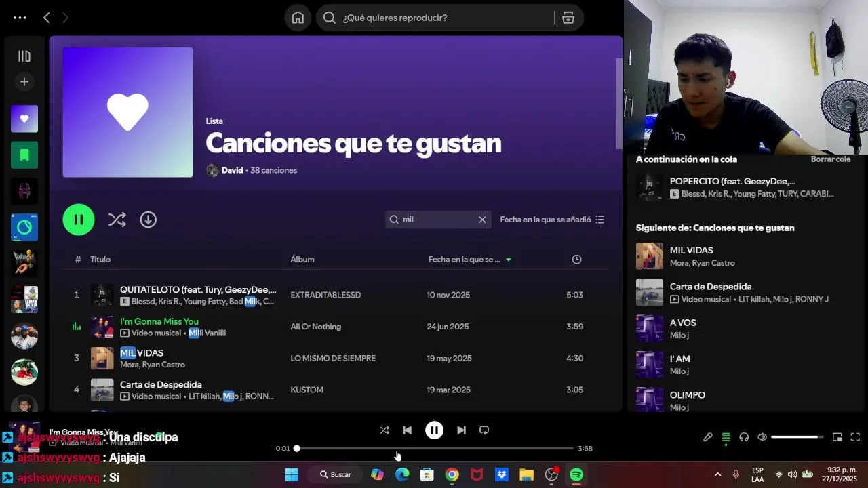
Task: Show hidden system tray icons chevron
Action: [717, 474]
